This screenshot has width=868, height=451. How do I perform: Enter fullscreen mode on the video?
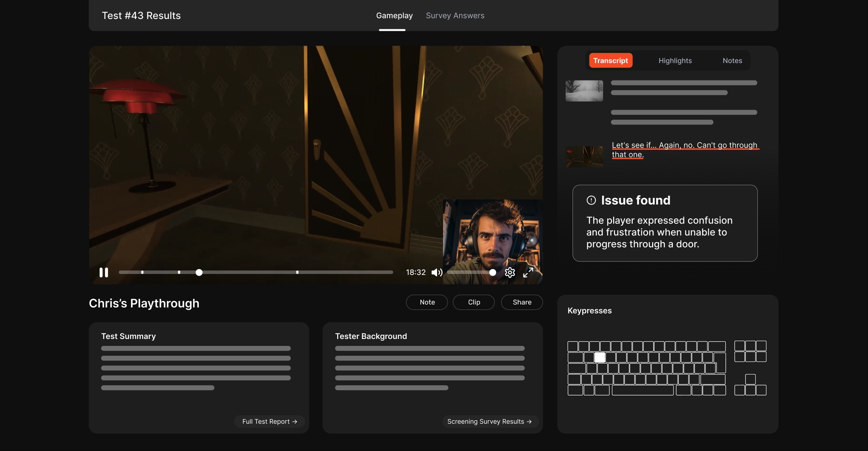(528, 272)
